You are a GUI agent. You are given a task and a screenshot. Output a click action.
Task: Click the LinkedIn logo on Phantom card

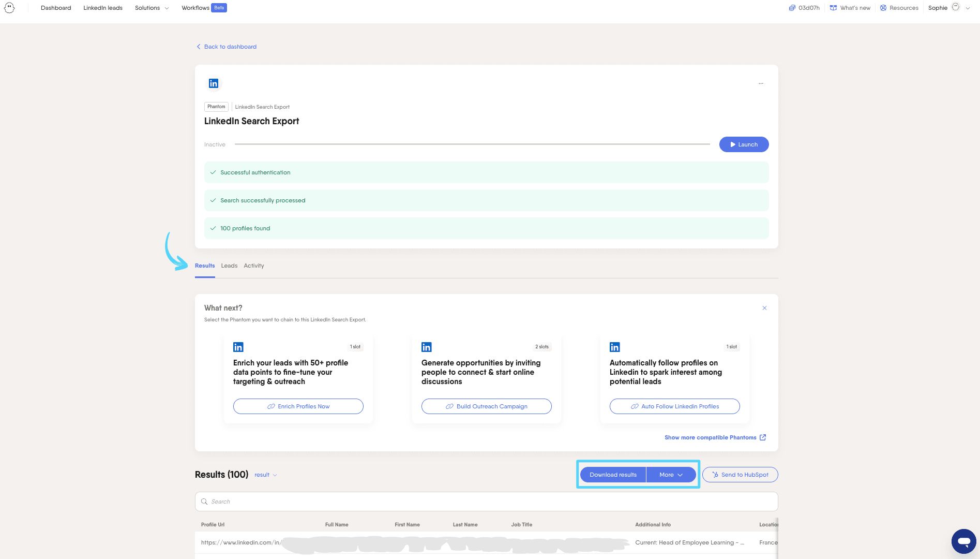click(x=214, y=83)
